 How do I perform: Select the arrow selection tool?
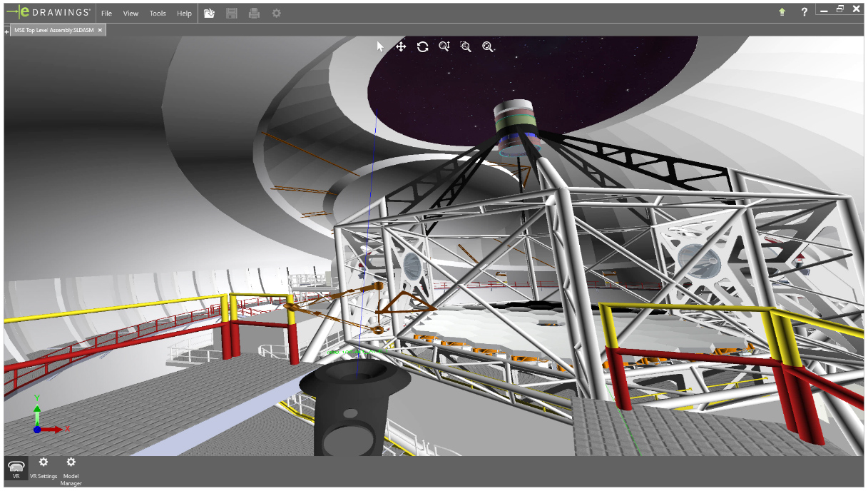tap(379, 45)
